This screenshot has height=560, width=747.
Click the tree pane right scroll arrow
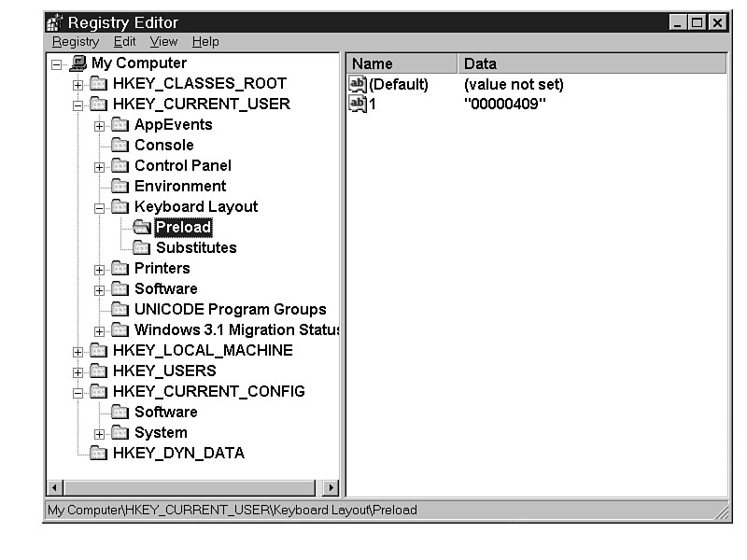pyautogui.click(x=331, y=487)
